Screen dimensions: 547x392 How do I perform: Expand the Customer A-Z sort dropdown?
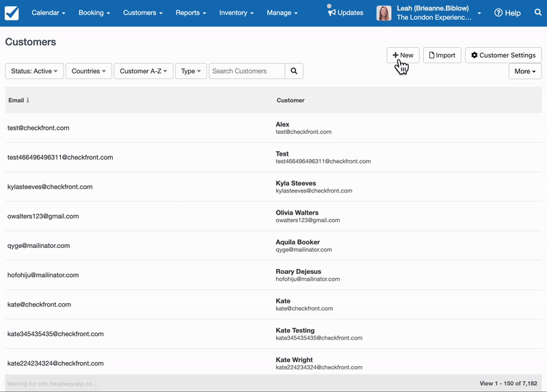tap(143, 71)
